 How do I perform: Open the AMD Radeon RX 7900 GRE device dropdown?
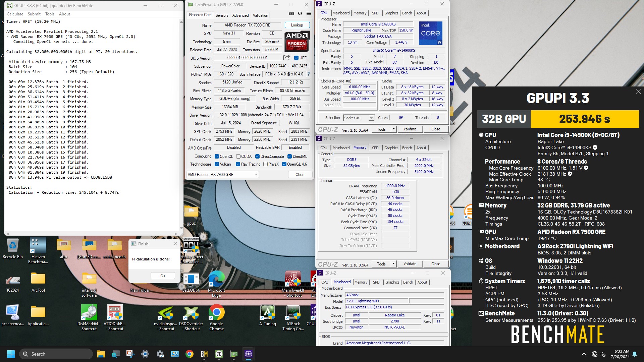pos(222,175)
